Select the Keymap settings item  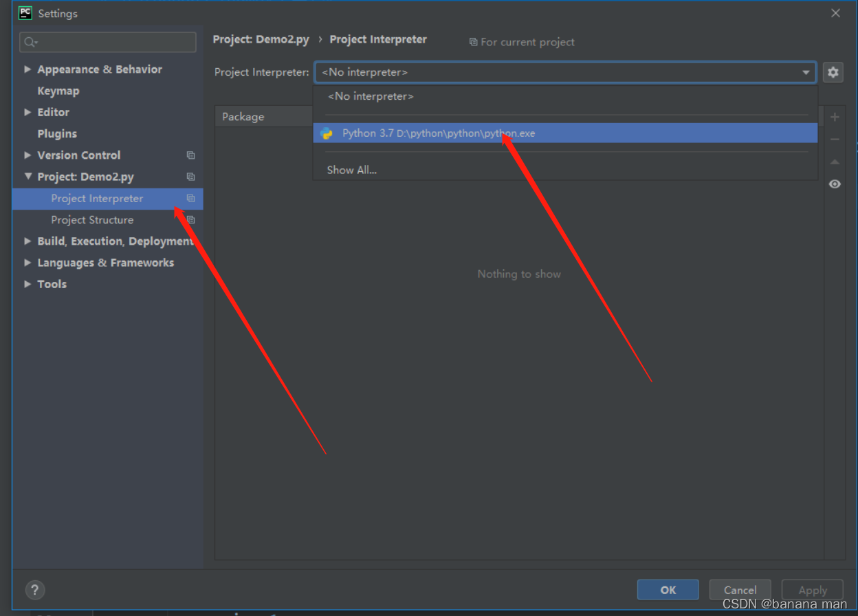(x=58, y=91)
